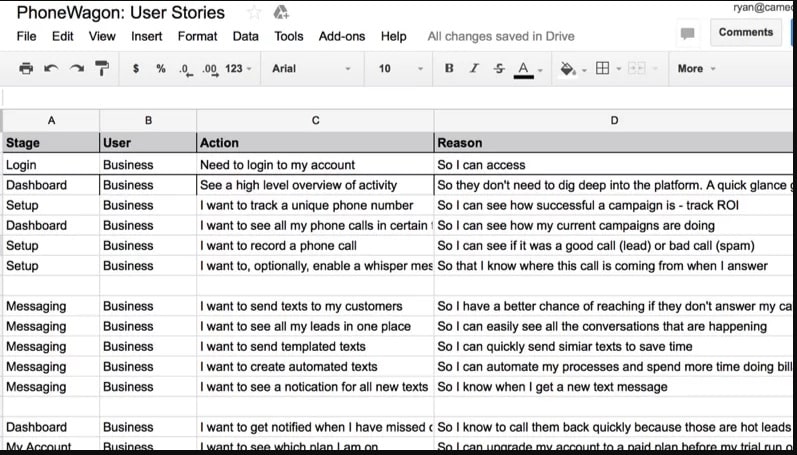Open the File menu
This screenshot has width=797, height=455.
pyautogui.click(x=26, y=37)
